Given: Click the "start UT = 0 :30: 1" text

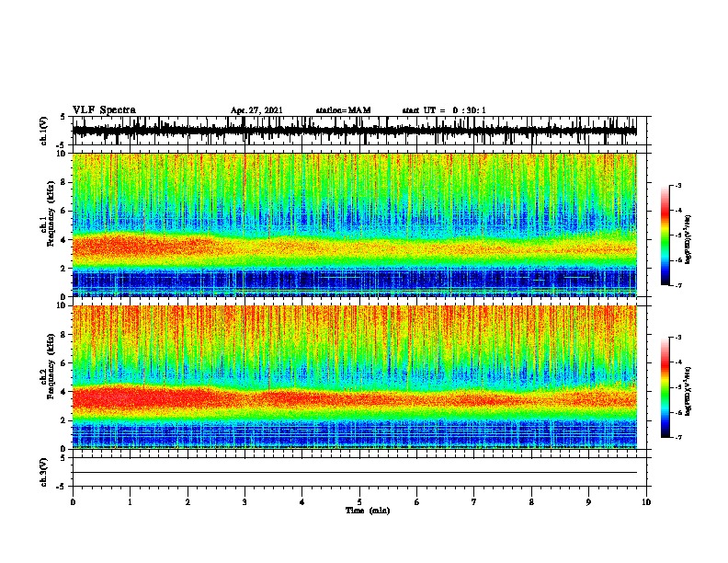Looking at the screenshot, I should pos(444,110).
